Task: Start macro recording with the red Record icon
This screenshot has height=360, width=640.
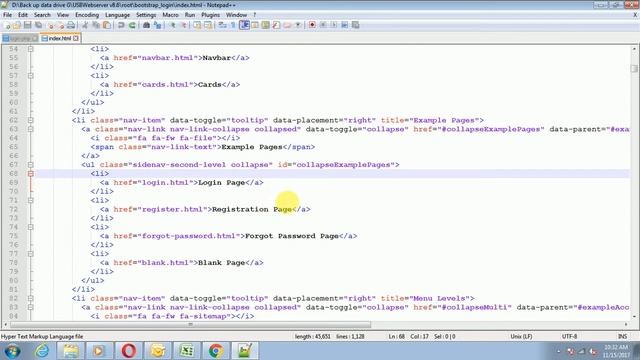Action: [312, 25]
